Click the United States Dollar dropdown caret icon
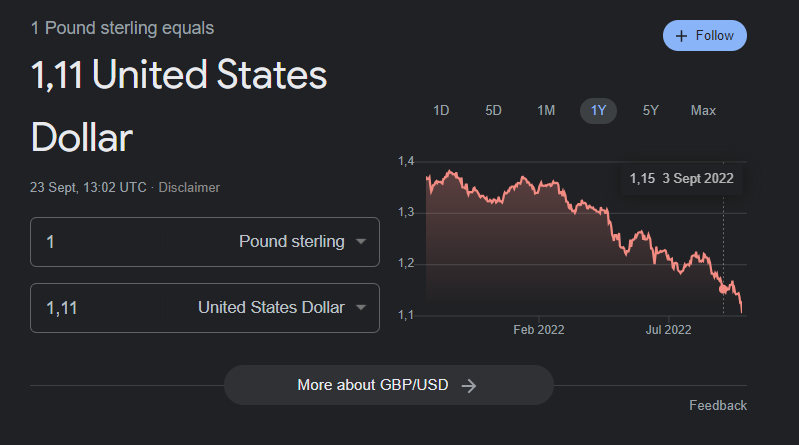 (361, 307)
